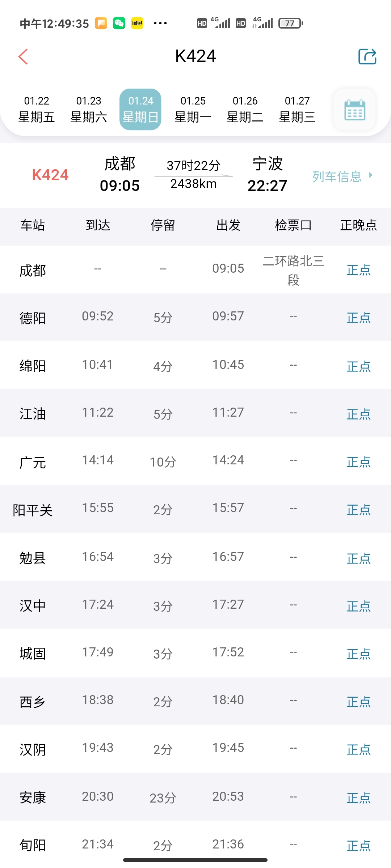
Task: Expand 列车信息 train details
Action: click(342, 176)
